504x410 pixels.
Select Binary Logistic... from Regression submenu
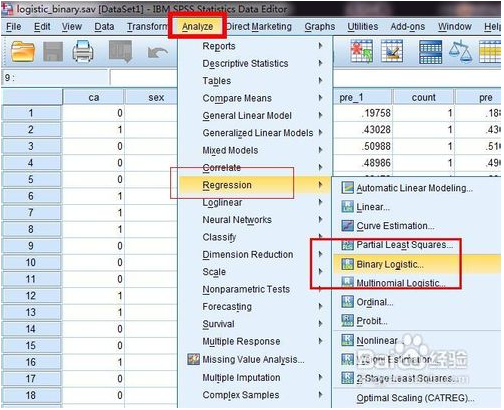pyautogui.click(x=417, y=264)
